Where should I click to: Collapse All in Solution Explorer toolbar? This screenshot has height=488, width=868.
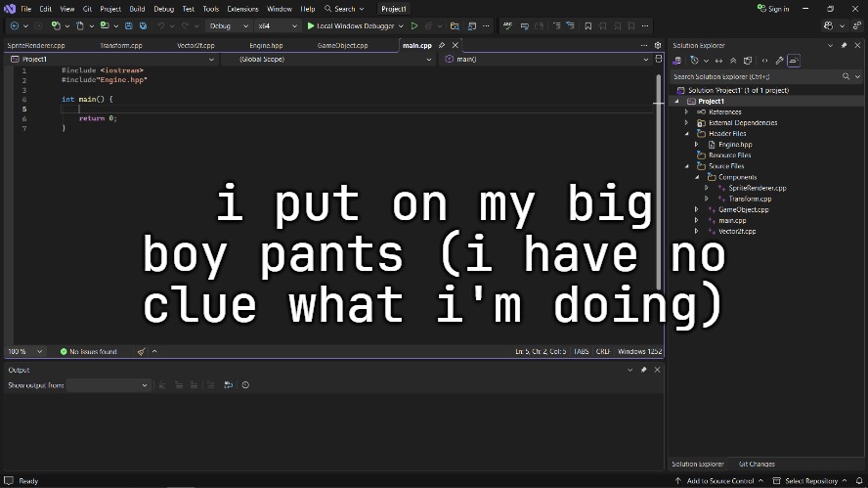pyautogui.click(x=733, y=61)
